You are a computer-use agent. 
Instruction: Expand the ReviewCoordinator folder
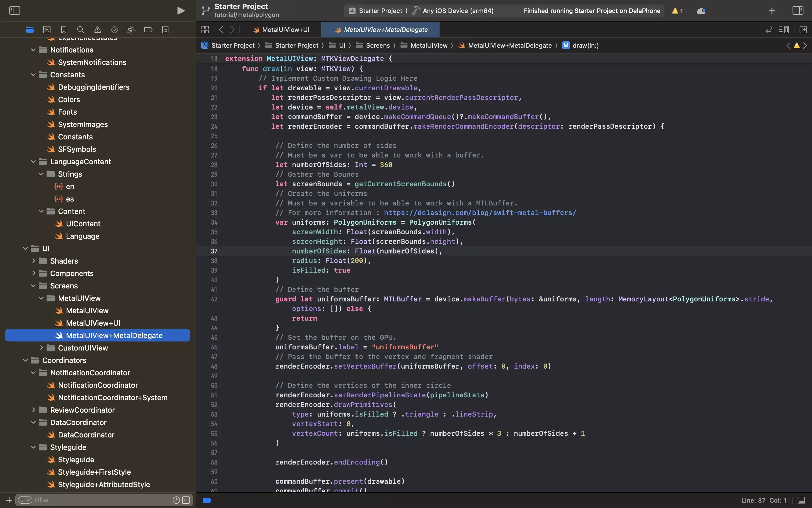coord(33,410)
